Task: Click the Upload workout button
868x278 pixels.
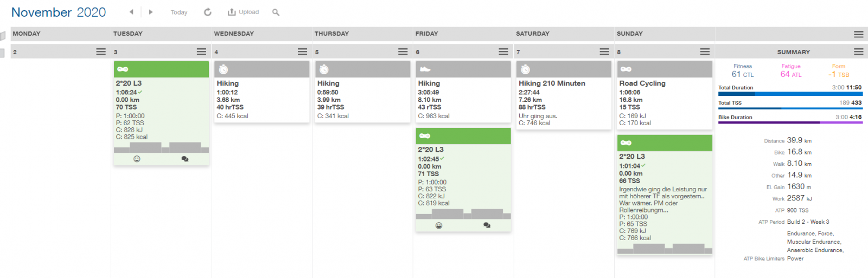Action: coord(244,12)
